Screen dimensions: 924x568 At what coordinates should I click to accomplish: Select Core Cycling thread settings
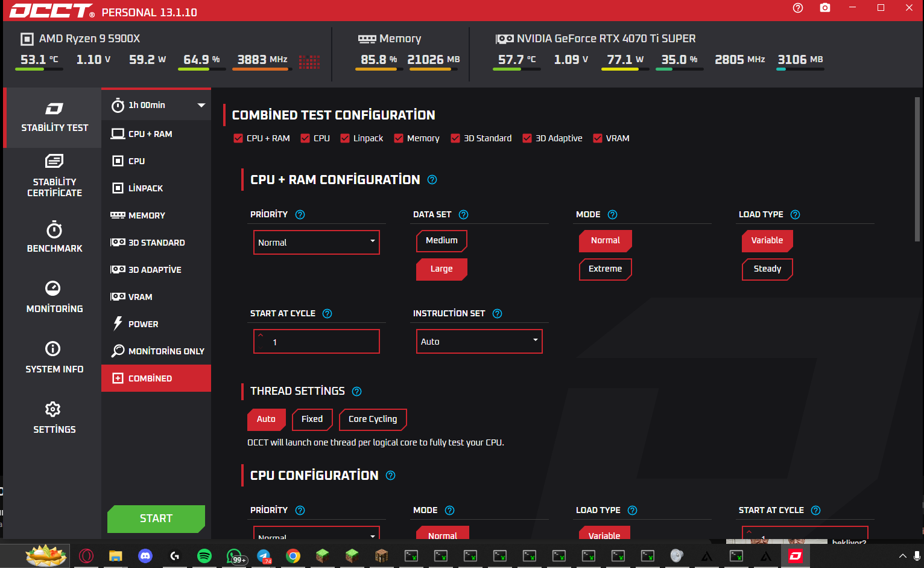tap(373, 420)
